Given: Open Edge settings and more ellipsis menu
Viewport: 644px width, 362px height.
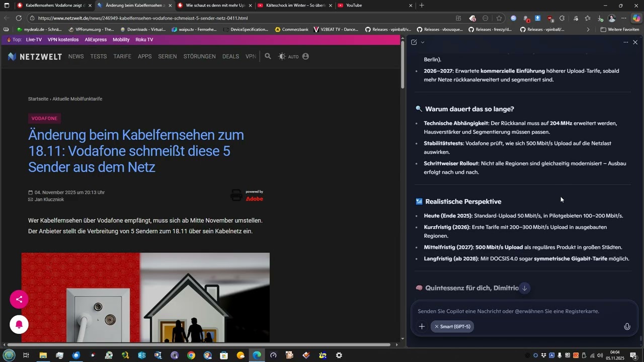Looking at the screenshot, I should tap(624, 18).
